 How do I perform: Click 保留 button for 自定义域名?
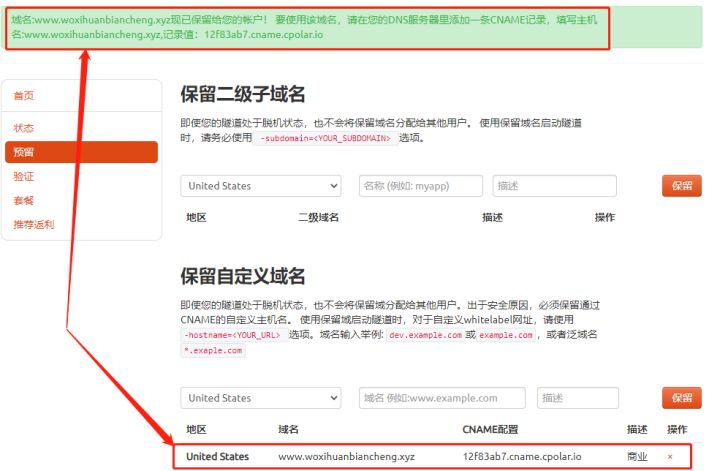pyautogui.click(x=682, y=398)
